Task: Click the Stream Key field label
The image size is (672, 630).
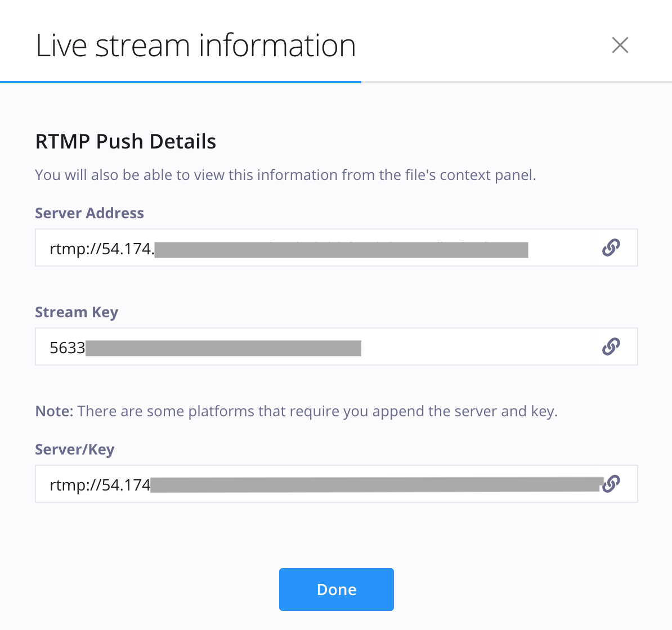Action: [77, 312]
